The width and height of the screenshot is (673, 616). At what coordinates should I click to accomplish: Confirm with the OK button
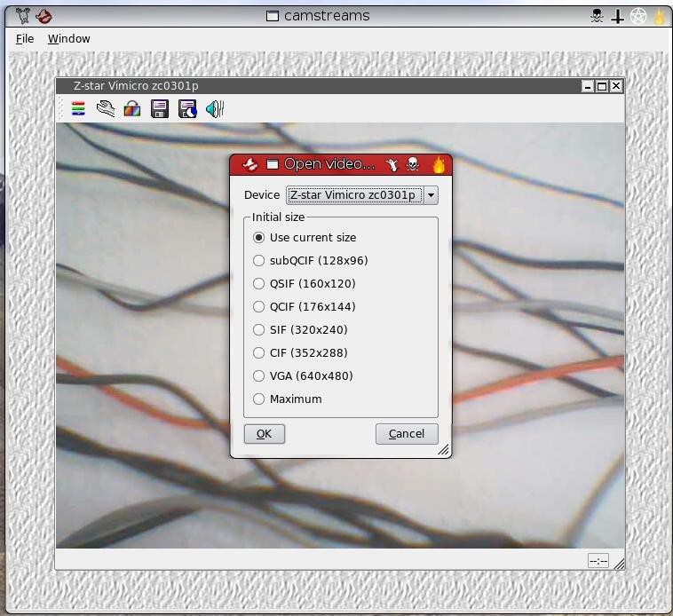point(265,434)
